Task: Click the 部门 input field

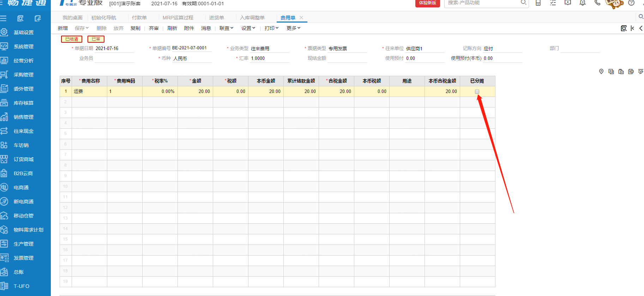Action: pos(580,49)
